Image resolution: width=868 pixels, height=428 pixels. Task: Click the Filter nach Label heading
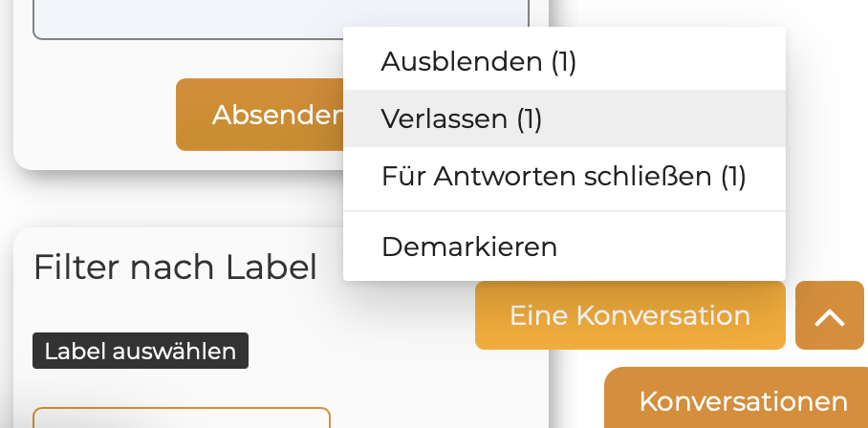pyautogui.click(x=175, y=267)
